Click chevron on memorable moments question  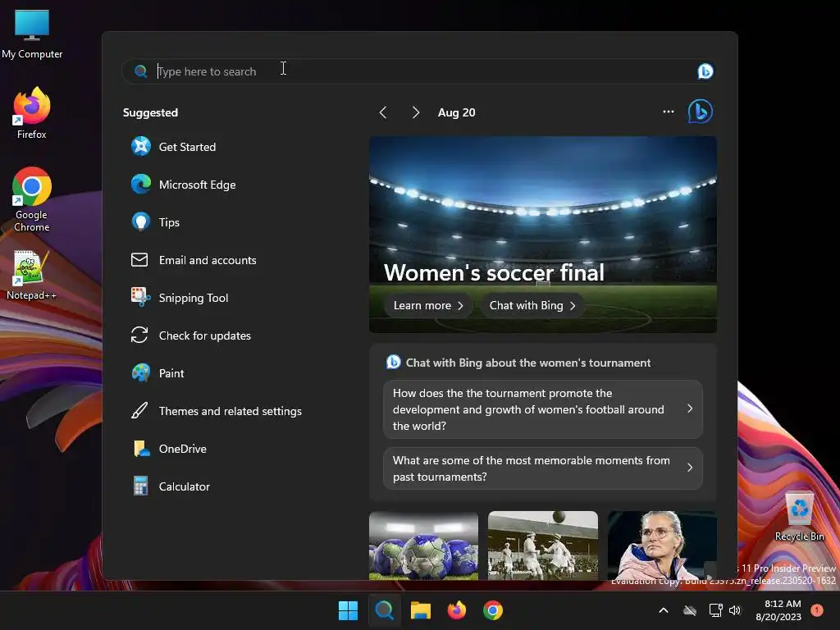(689, 468)
